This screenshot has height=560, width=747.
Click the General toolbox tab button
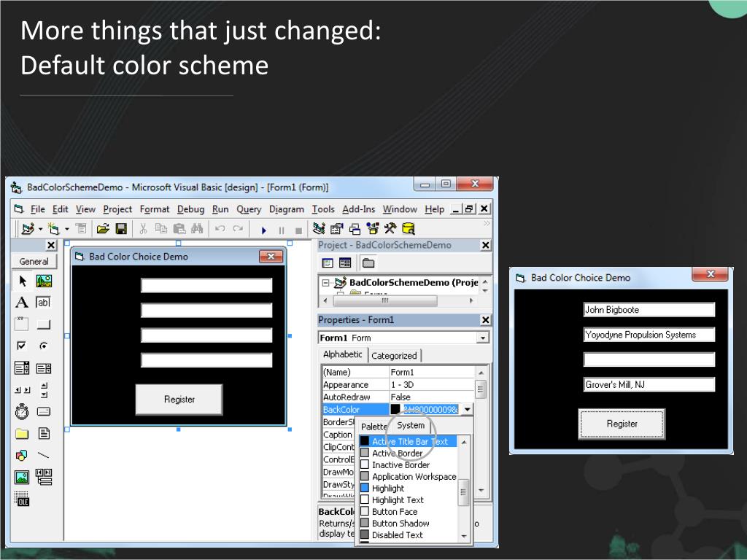34,262
